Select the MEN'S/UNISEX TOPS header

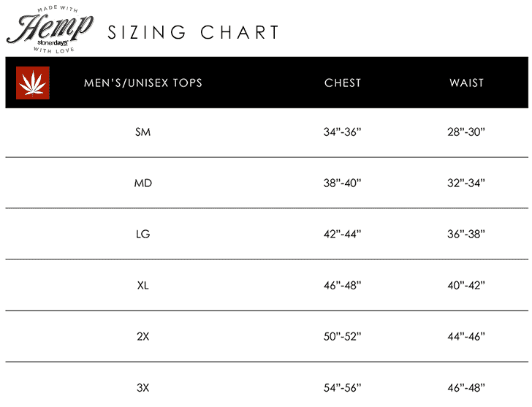143,83
